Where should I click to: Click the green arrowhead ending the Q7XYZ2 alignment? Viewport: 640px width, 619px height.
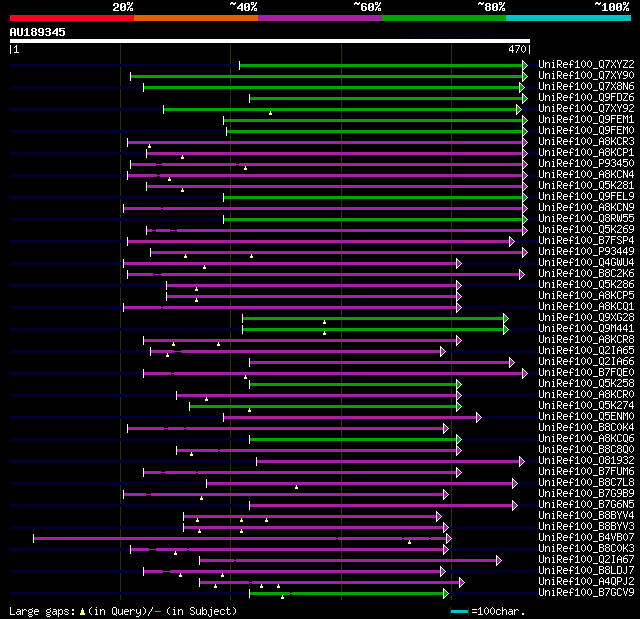pyautogui.click(x=525, y=65)
